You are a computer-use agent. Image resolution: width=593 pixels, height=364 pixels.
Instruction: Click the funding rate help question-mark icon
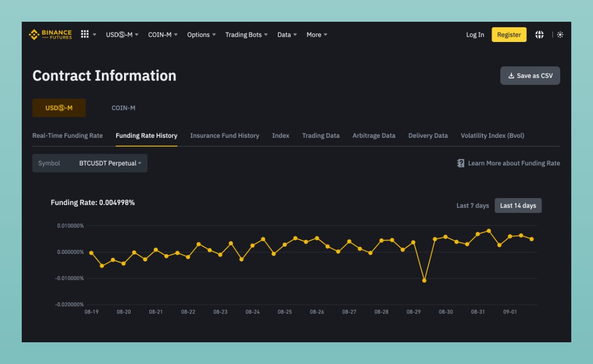pos(460,163)
